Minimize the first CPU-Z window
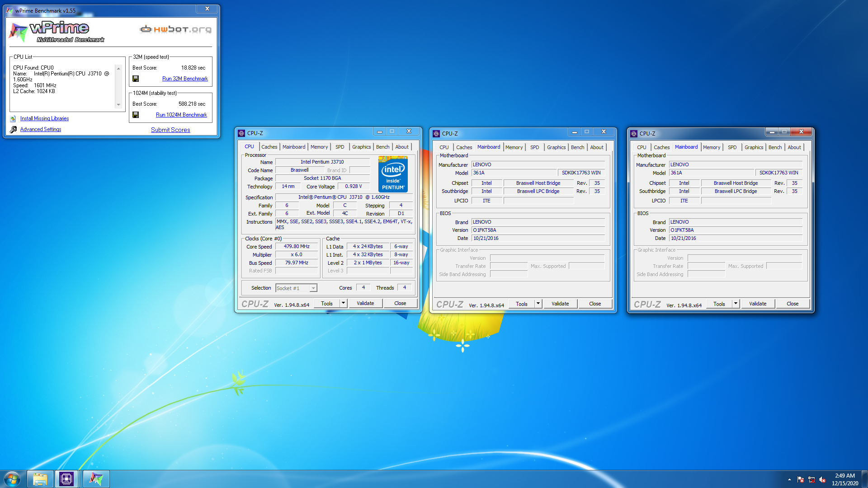This screenshot has width=868, height=488. [379, 131]
